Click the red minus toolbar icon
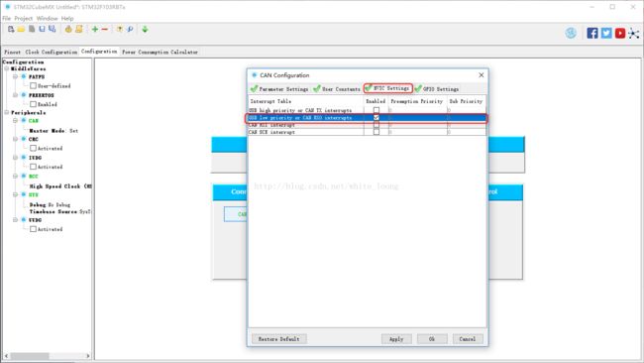Screen dimensions: 644x363 (x=105, y=29)
